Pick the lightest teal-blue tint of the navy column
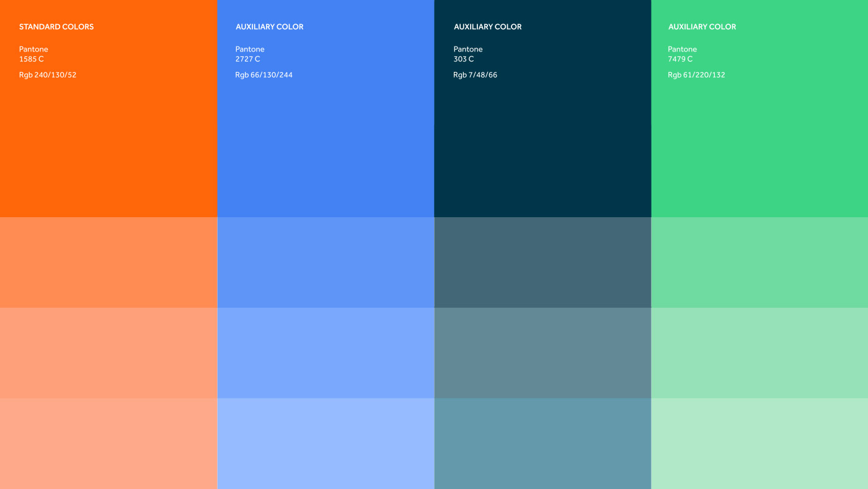Image resolution: width=868 pixels, height=489 pixels. pos(542,444)
